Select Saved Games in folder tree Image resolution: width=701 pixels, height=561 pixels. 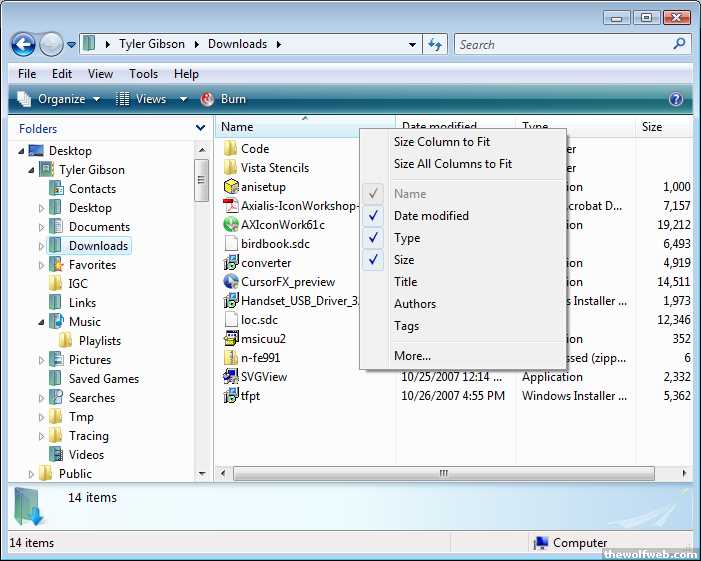coord(103,379)
